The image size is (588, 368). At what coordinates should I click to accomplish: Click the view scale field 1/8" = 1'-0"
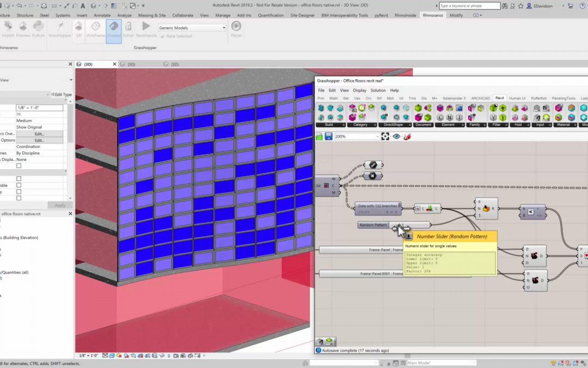click(39, 108)
